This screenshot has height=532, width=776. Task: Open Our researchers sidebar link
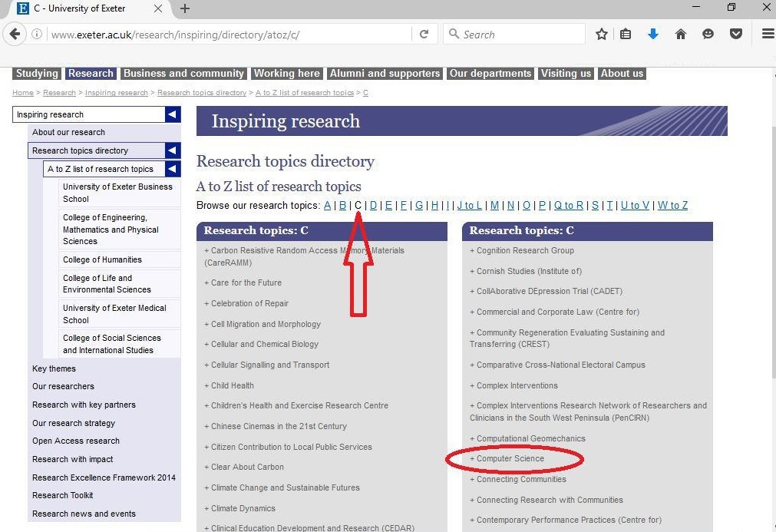click(x=64, y=386)
